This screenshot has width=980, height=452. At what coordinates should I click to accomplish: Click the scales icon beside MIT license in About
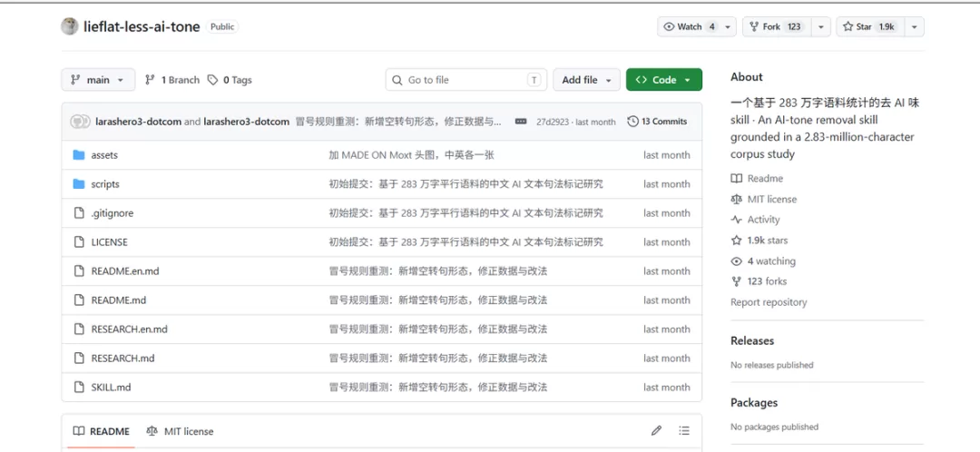pos(736,200)
